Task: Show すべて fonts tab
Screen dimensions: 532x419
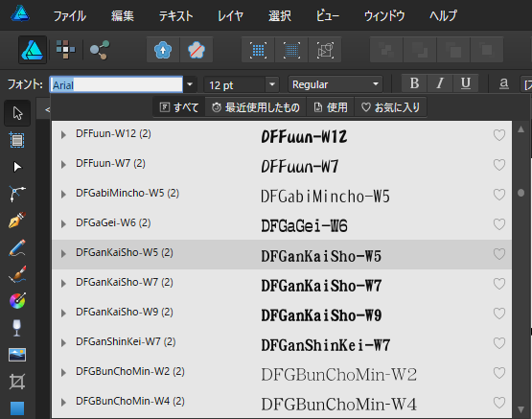Action: [179, 107]
